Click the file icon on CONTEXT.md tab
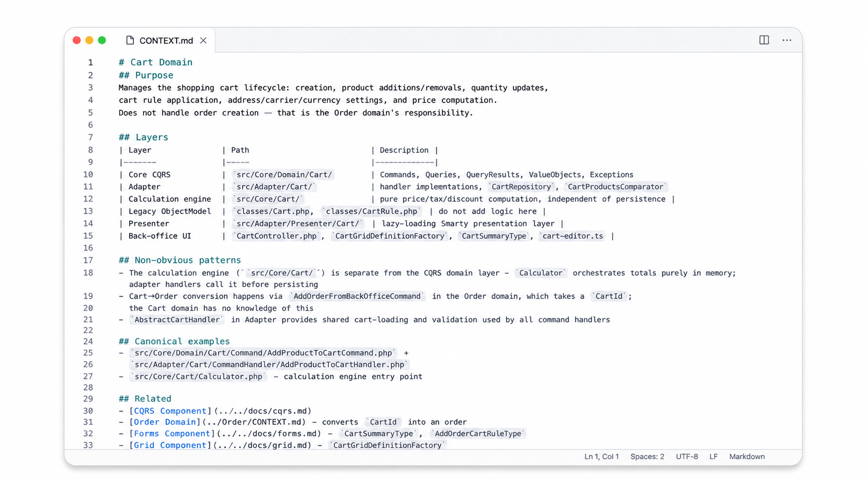The width and height of the screenshot is (868, 480). (130, 40)
